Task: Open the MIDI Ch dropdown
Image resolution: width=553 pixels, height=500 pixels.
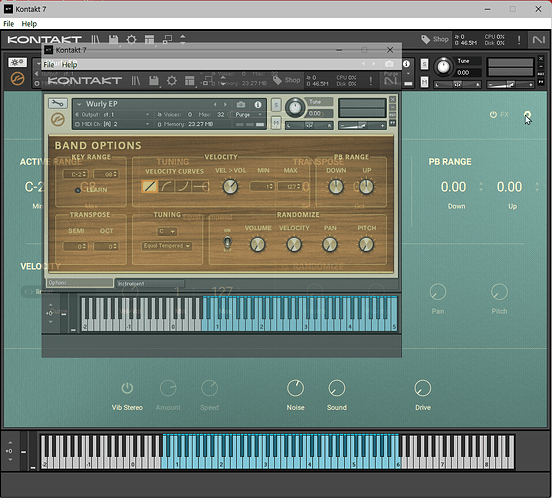Action: pyautogui.click(x=113, y=124)
